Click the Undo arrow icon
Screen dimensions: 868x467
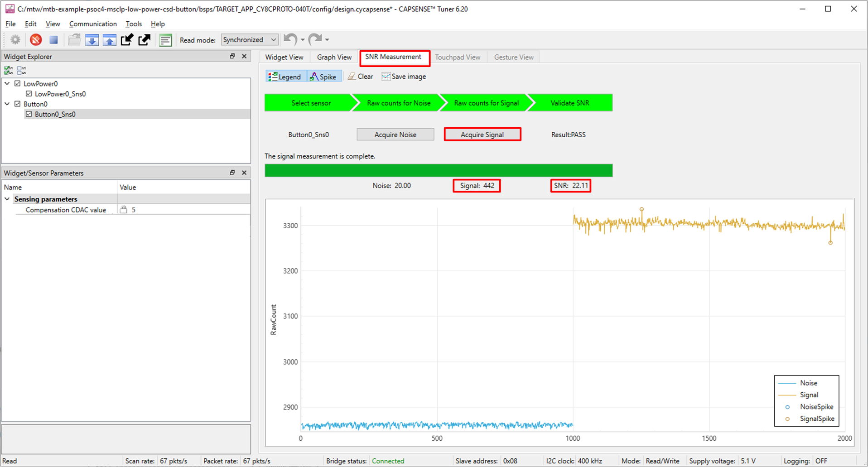pyautogui.click(x=290, y=39)
